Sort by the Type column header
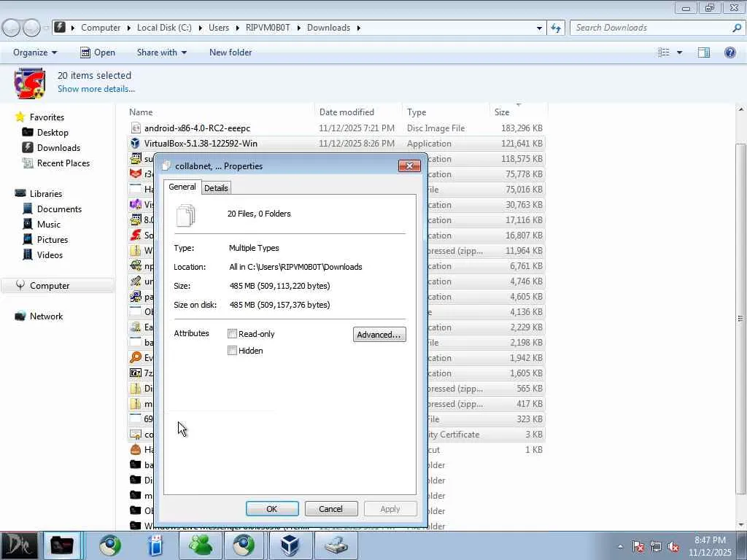The width and height of the screenshot is (747, 560). point(446,112)
